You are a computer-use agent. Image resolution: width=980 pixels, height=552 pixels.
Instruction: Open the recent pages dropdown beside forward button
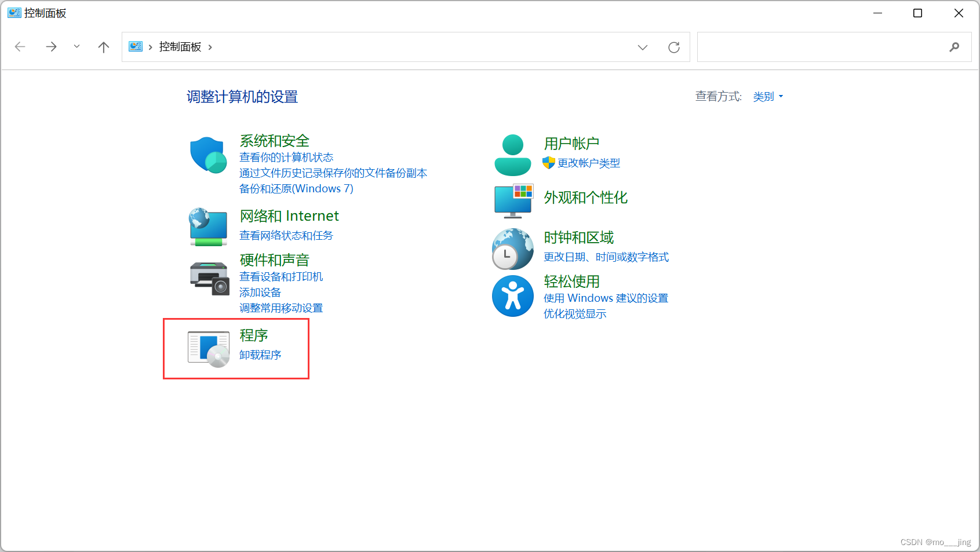point(76,46)
